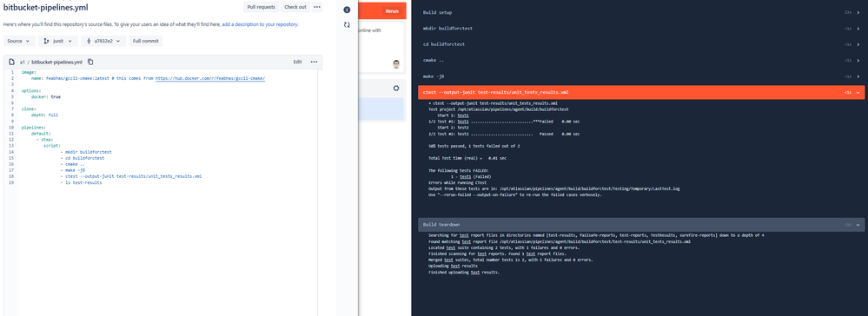This screenshot has height=316, width=868.
Task: Click the Check out button
Action: click(295, 7)
